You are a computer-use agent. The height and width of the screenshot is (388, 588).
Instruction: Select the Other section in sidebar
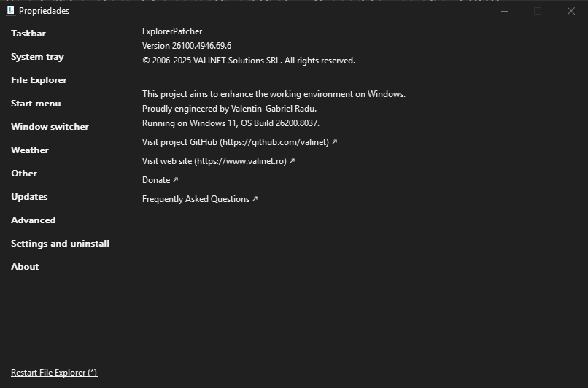tap(24, 174)
